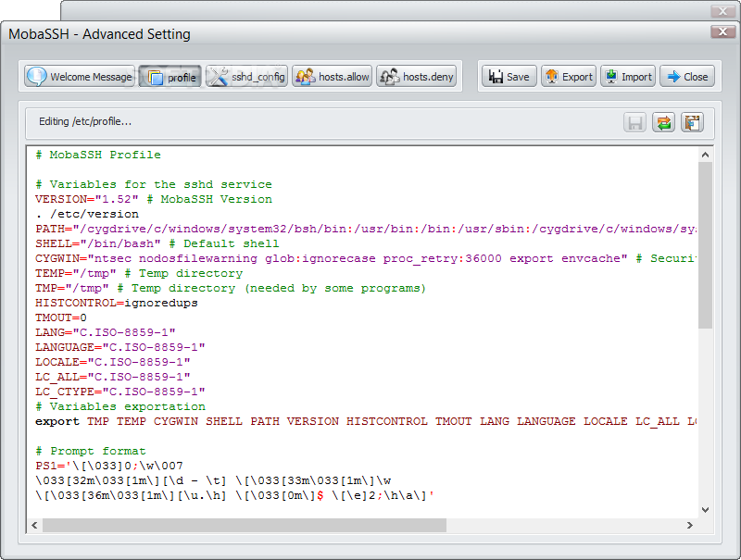Click the '# Prompt format' comment
This screenshot has width=741, height=560.
91,451
